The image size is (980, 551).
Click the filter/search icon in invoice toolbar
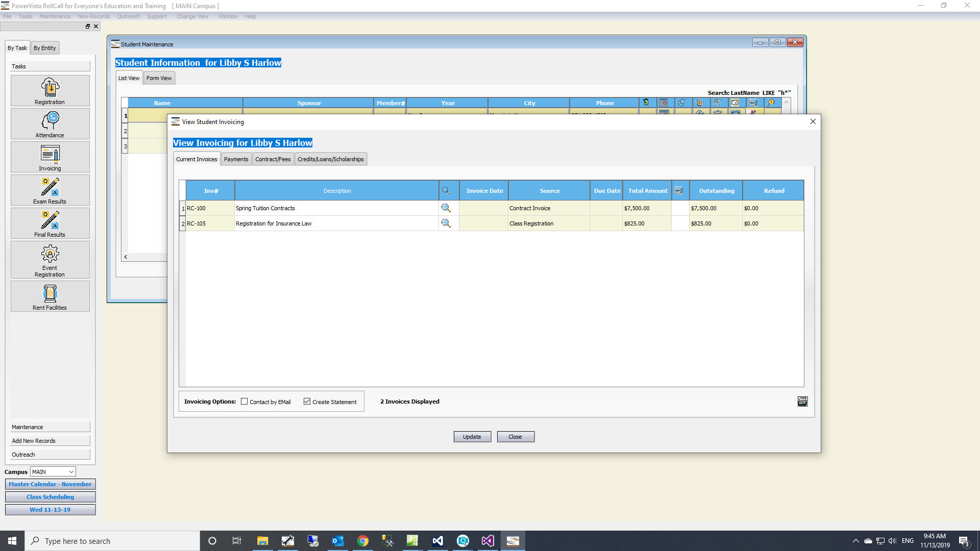[x=446, y=190]
